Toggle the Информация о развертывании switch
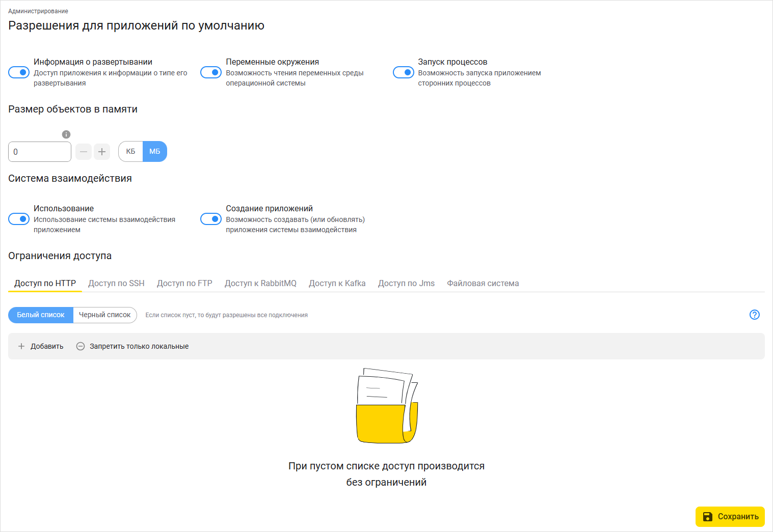 coord(19,72)
